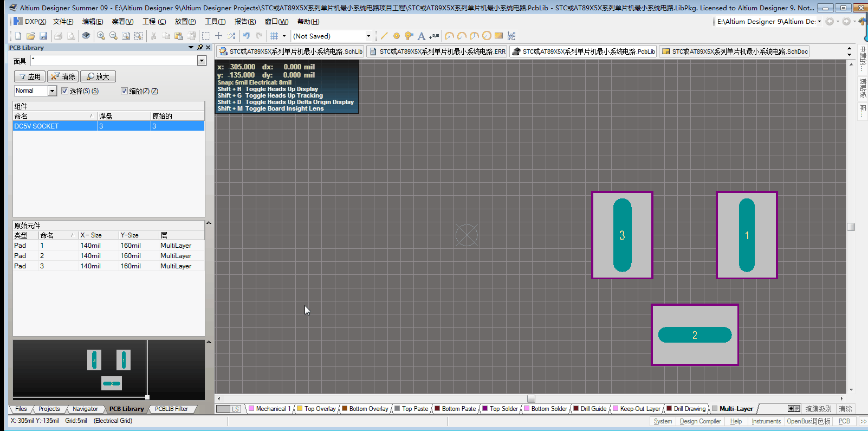Click the Bottom Overlay color swatch
Viewport: 868px width, 431px height.
(x=345, y=409)
